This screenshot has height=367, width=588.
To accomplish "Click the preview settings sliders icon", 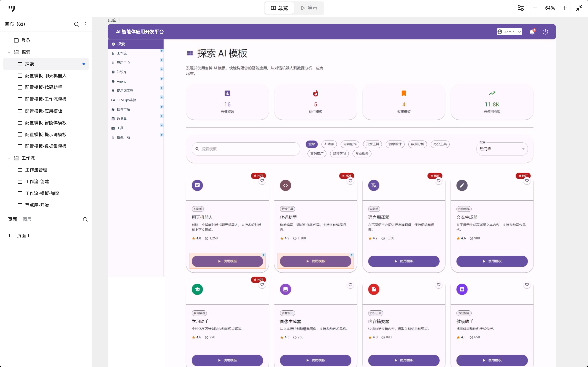I will [x=521, y=8].
